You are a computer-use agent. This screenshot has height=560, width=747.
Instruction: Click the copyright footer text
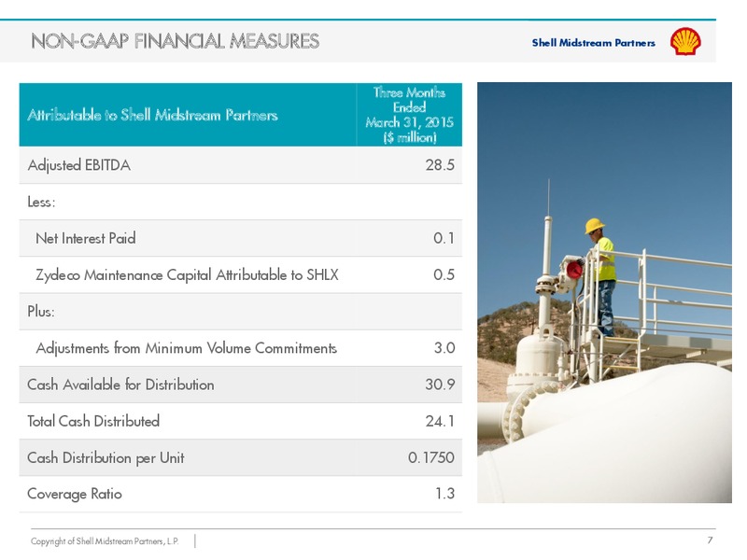(105, 541)
